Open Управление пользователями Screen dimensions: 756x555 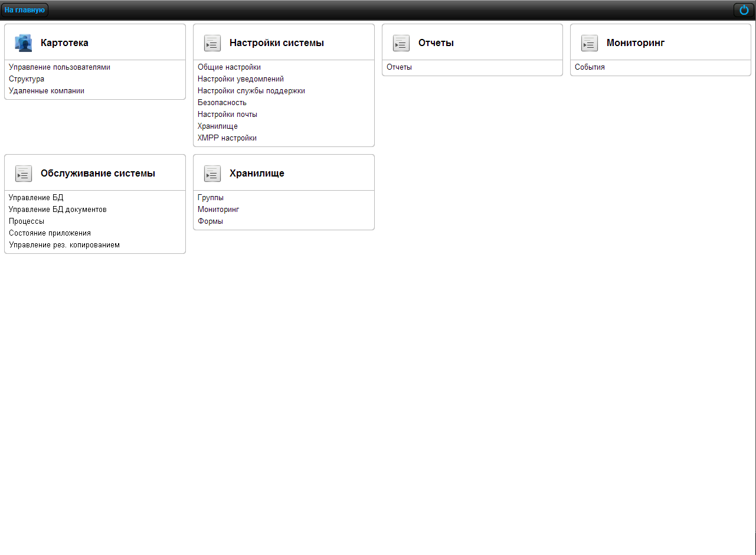[60, 67]
